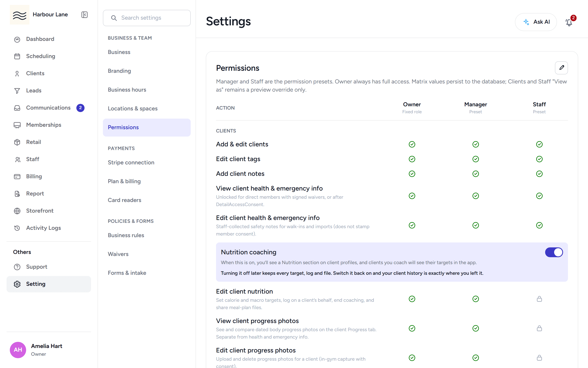
Task: Click the Clients person icon
Action: click(x=17, y=74)
